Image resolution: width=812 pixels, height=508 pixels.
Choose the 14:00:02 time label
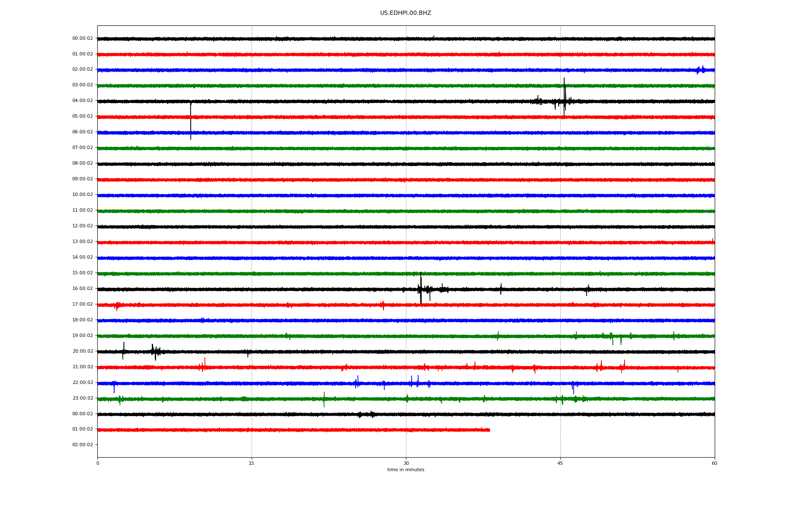(82, 257)
